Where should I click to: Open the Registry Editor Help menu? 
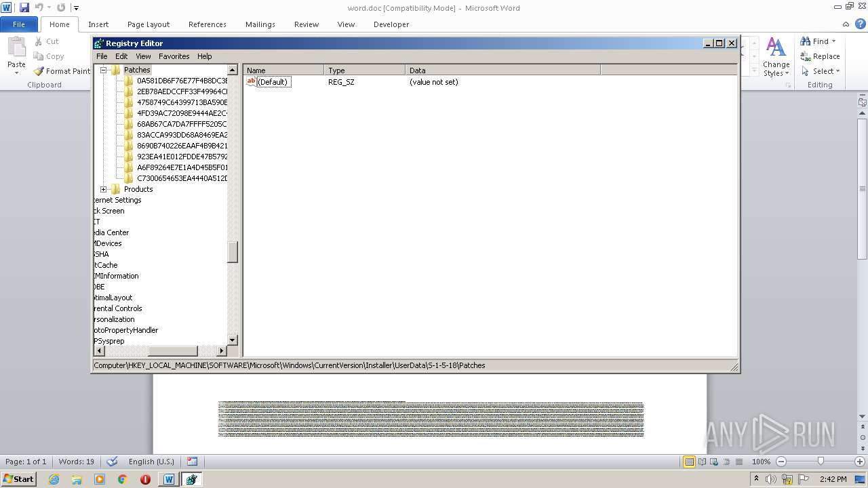point(205,56)
